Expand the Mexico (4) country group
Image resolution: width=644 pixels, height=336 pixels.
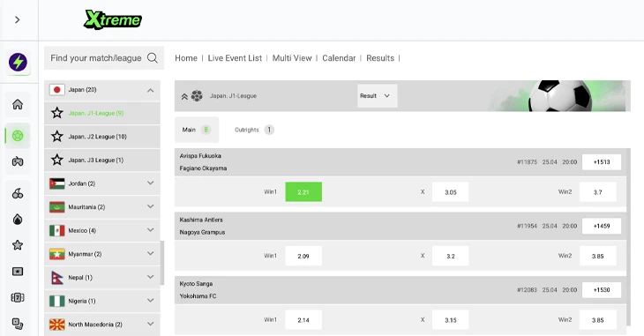(102, 230)
